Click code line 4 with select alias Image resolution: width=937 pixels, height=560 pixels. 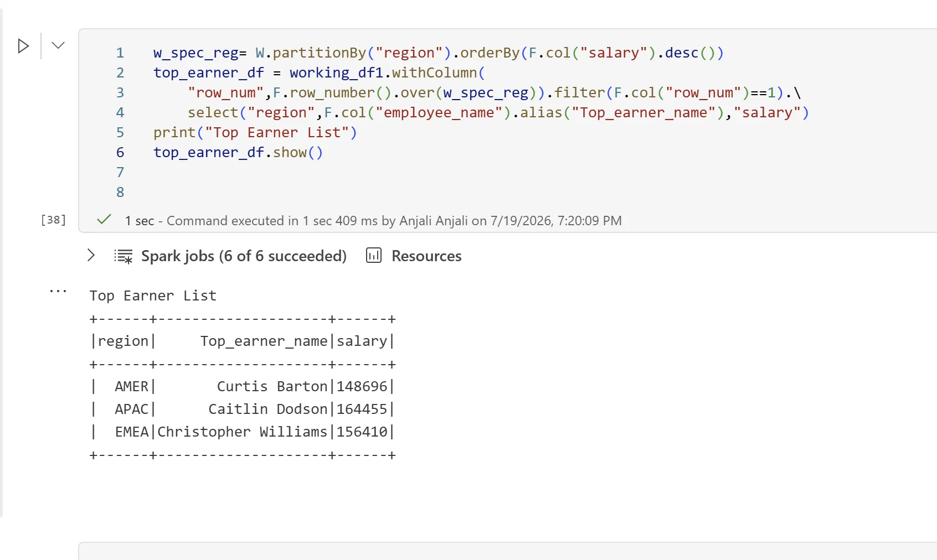point(498,112)
